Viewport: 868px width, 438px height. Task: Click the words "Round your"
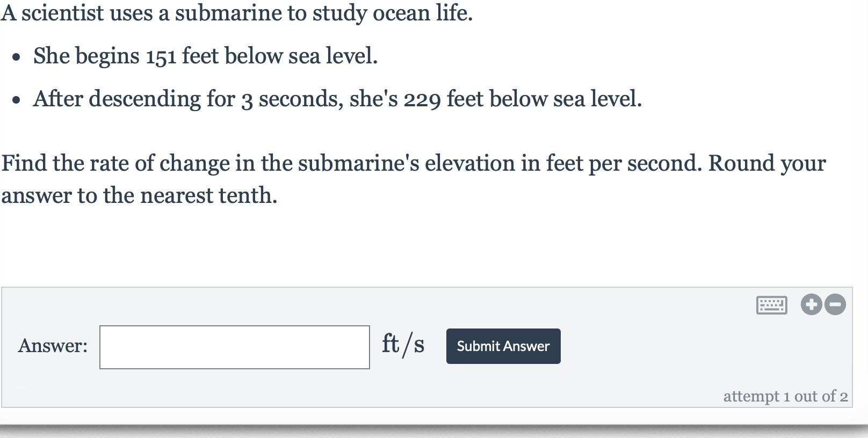click(766, 163)
